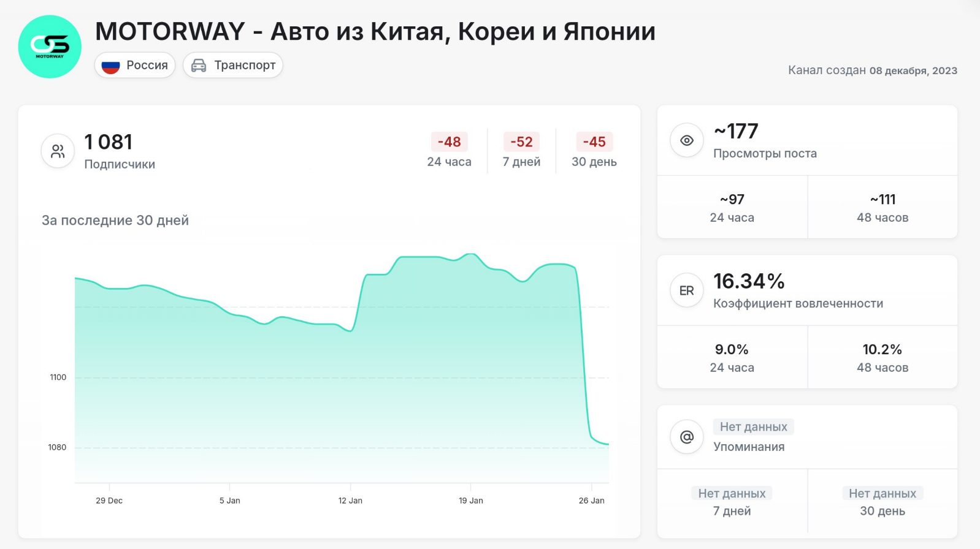Screen dimensions: 980x549
Task: Click the eye icon for post views
Action: (687, 140)
